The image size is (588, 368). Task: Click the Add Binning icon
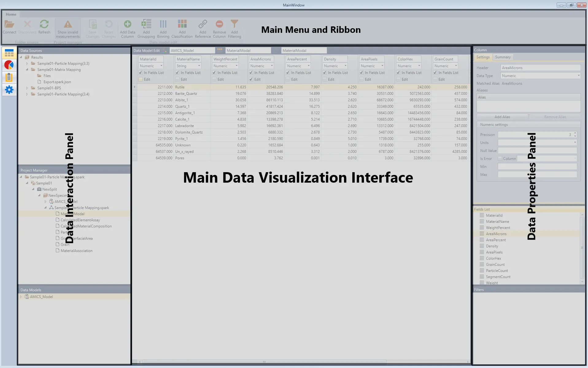(163, 24)
